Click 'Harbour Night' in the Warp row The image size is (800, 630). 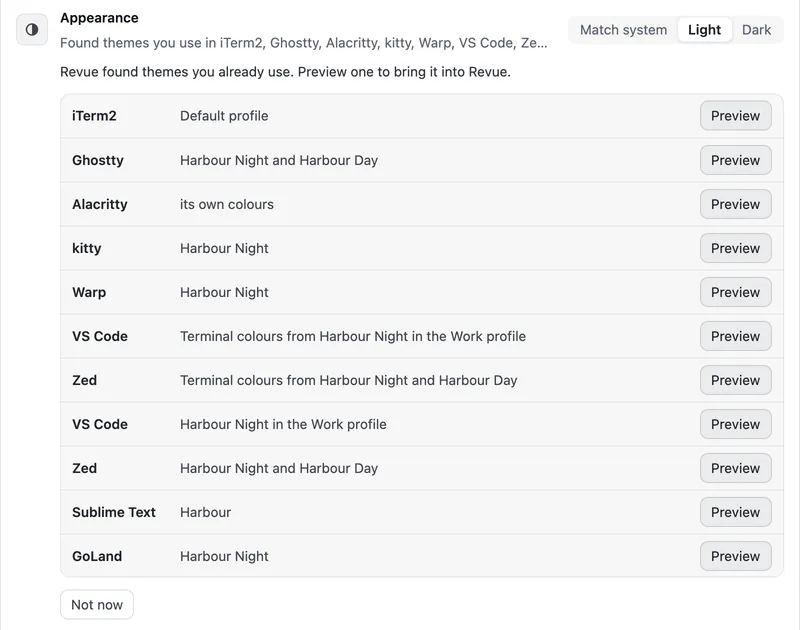coord(224,292)
